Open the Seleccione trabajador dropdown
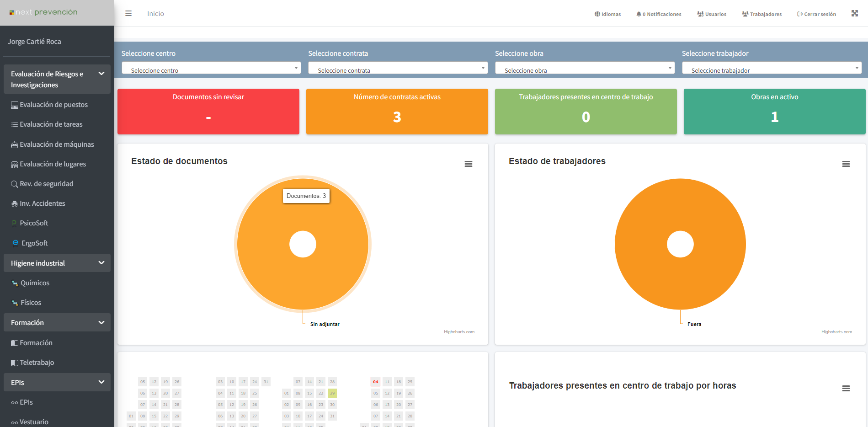This screenshot has width=868, height=427. point(772,68)
